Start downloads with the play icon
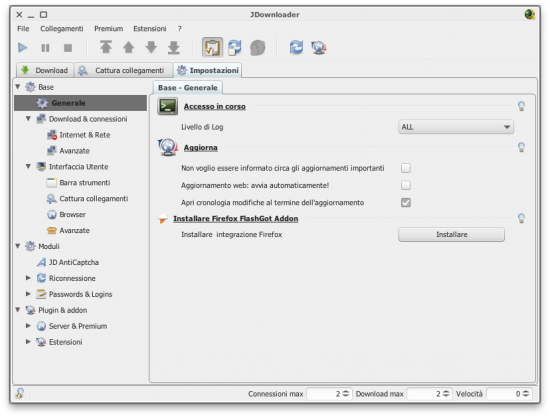This screenshot has width=550, height=417. pos(22,47)
